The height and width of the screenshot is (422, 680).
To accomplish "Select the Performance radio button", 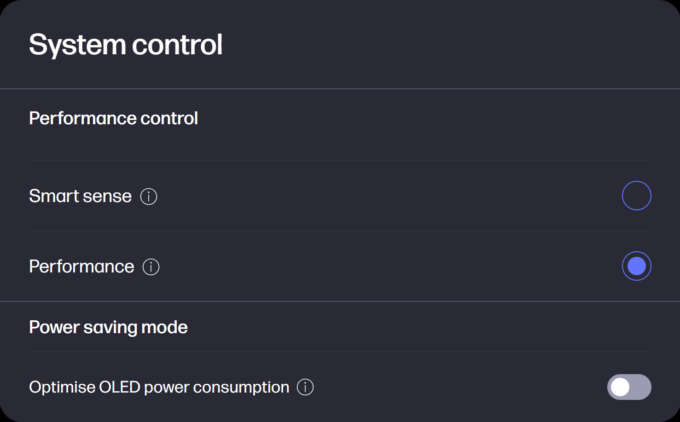I will tap(636, 266).
